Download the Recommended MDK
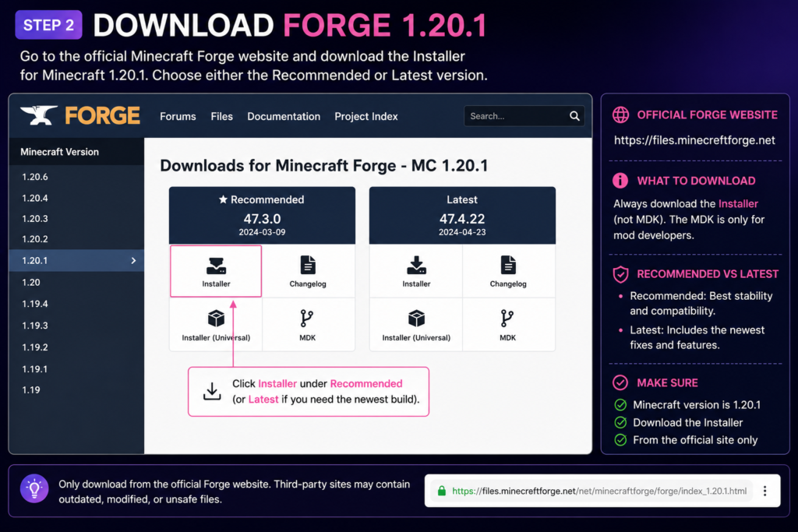Image resolution: width=798 pixels, height=532 pixels. (308, 325)
